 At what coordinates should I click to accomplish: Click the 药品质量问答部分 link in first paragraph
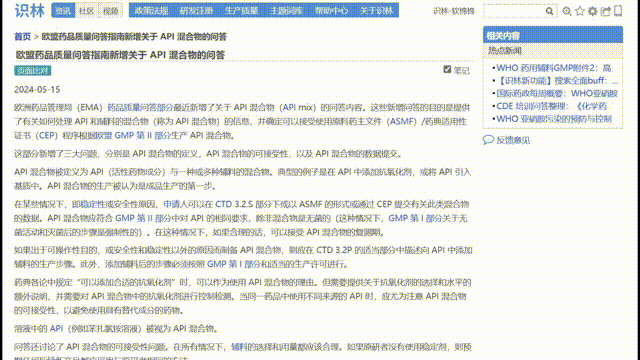[x=140, y=107]
